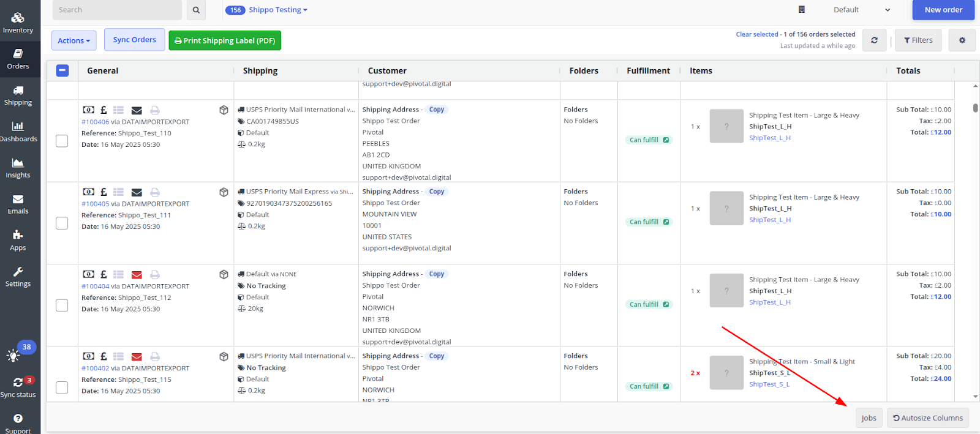
Task: Click the printer icon on order #100405
Action: coord(155,192)
